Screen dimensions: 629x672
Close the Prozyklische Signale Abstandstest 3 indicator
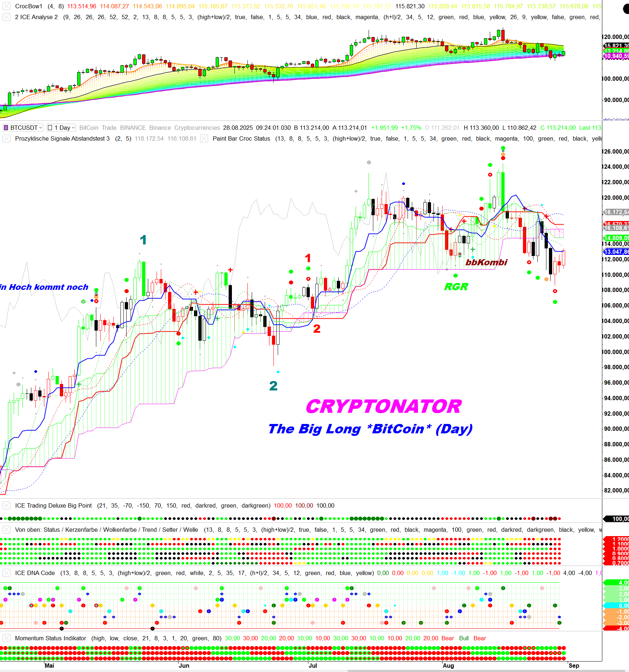coord(6,138)
